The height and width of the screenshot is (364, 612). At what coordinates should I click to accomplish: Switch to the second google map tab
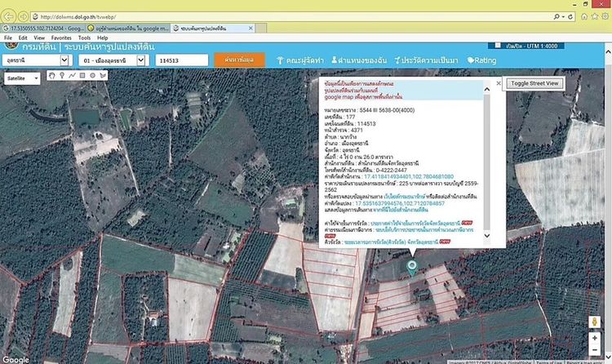coord(128,28)
